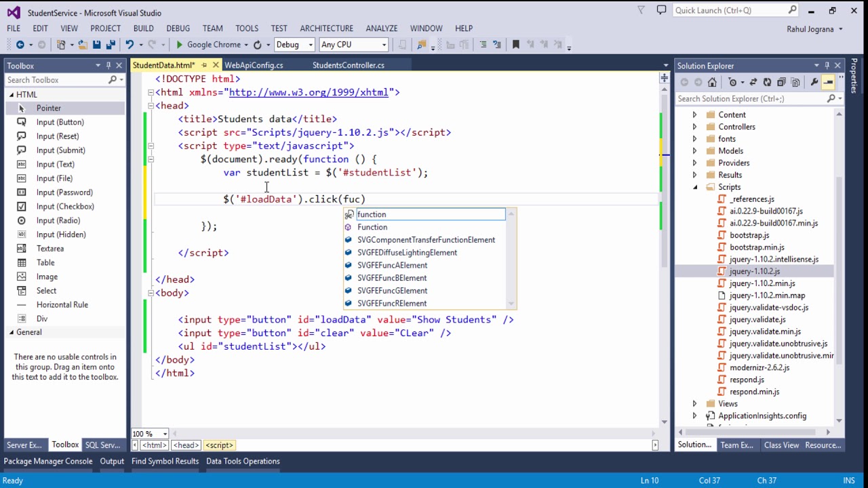Select jquery.validate.js in Solution Explorer
The height and width of the screenshot is (488, 868).
[757, 320]
